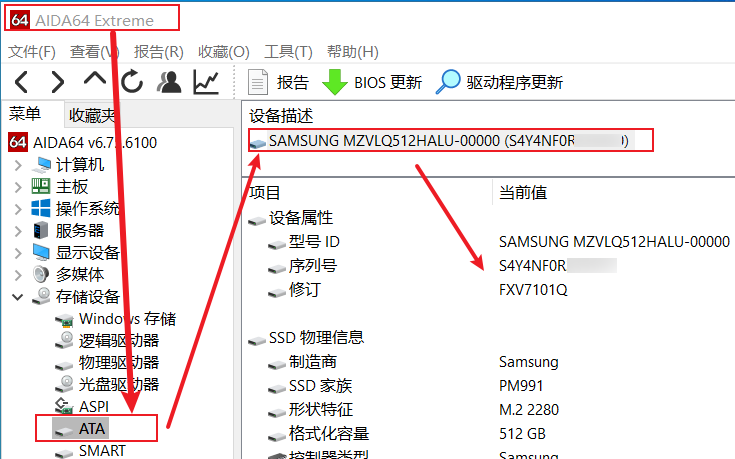Select the AIDA64 v6.7 root node
Viewport: 735px width, 459px height.
pos(82,143)
